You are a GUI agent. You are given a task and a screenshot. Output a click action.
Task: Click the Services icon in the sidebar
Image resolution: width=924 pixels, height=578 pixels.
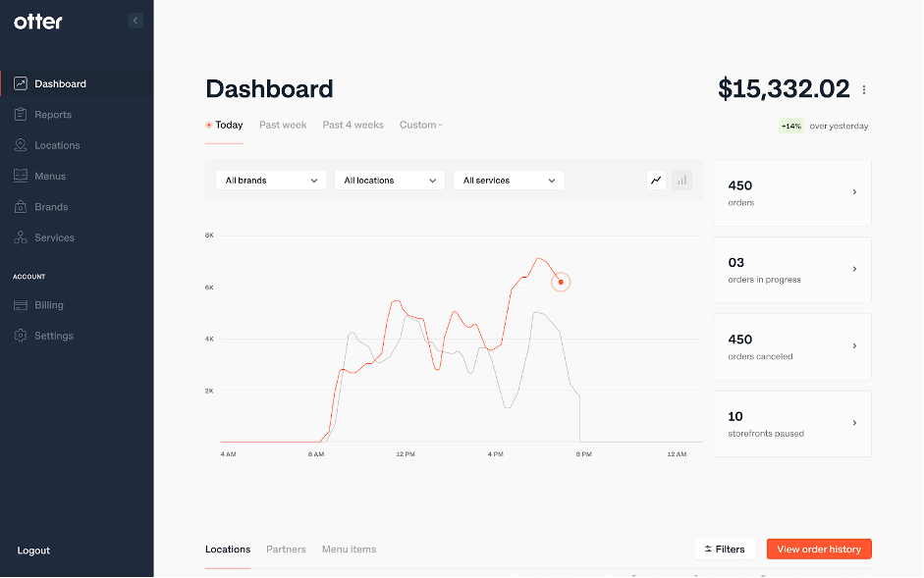(21, 237)
